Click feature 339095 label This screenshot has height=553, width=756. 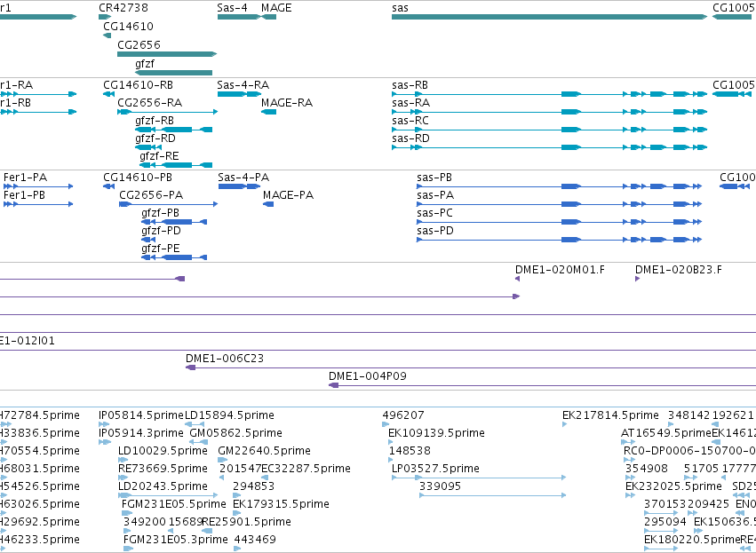coord(441,486)
